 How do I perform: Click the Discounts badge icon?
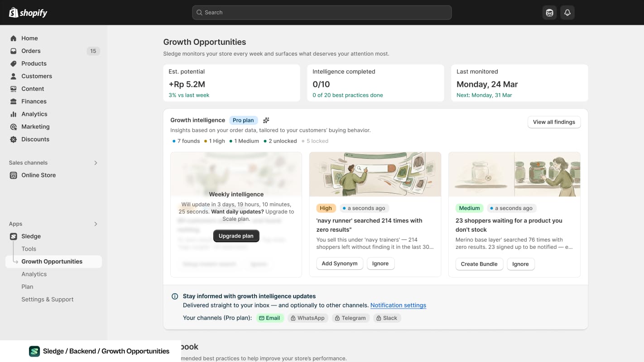(14, 140)
